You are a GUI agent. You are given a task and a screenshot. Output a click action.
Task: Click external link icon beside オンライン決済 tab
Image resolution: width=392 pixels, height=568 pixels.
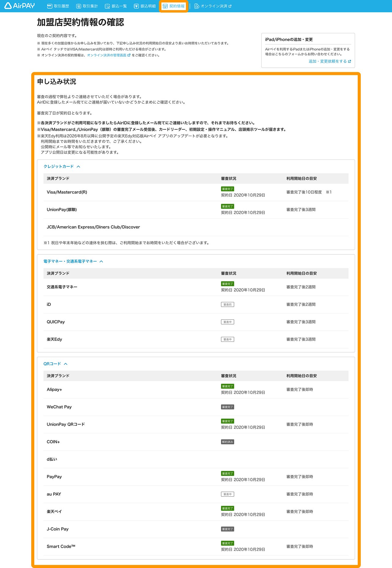230,6
